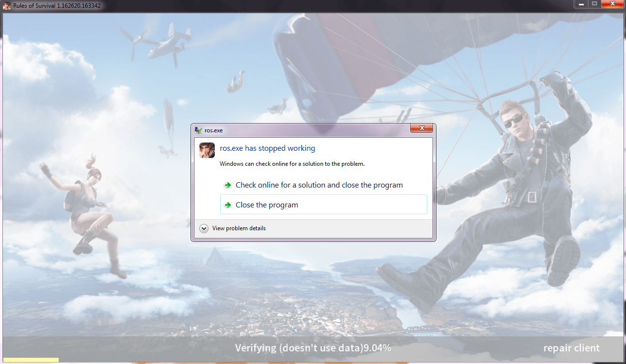Click the ros.exe dialog title bar icon
The image size is (626, 364).
pyautogui.click(x=198, y=130)
